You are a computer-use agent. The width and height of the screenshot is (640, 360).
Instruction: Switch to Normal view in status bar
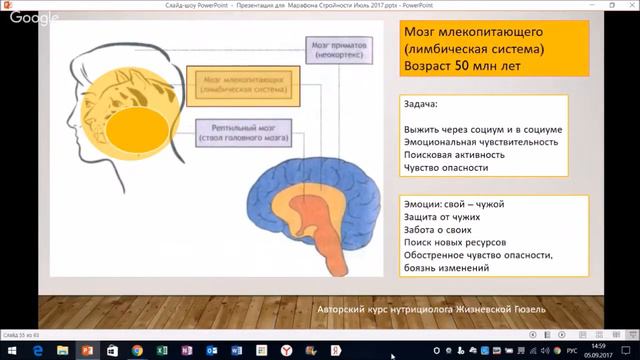coord(582,335)
